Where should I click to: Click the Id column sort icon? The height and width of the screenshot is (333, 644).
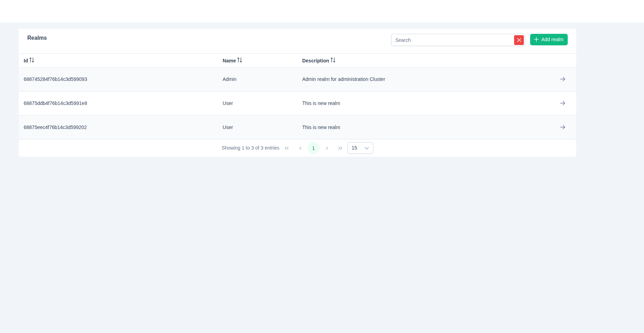coord(32,60)
